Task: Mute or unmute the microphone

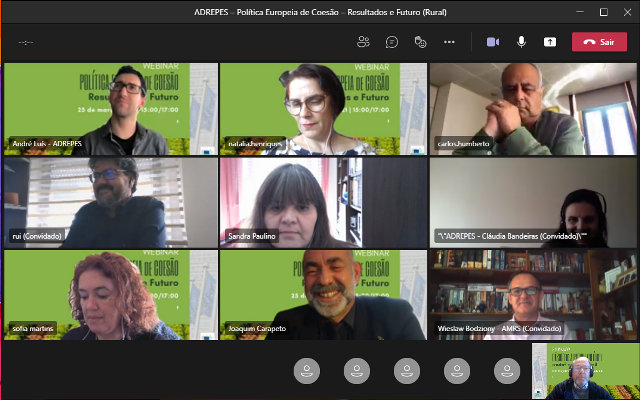Action: (521, 42)
